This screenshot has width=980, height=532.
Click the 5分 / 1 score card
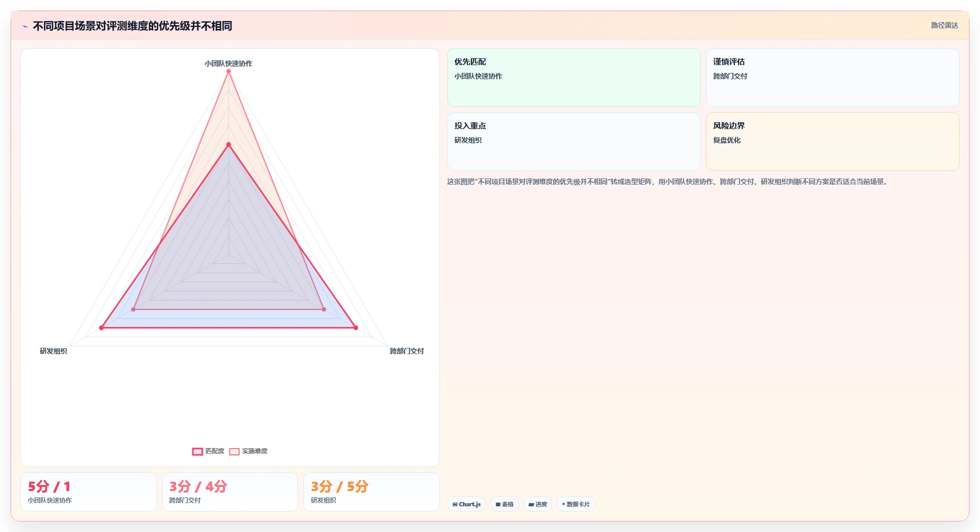click(x=89, y=492)
